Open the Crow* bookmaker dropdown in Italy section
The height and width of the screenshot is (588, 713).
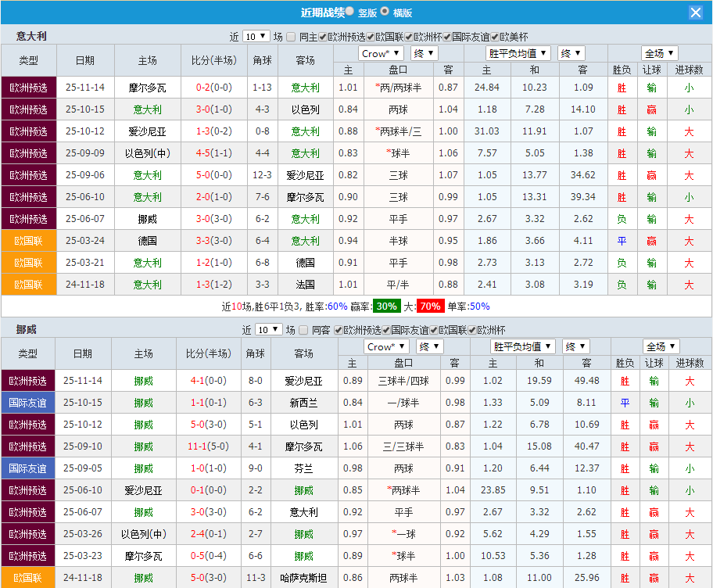[x=381, y=53]
